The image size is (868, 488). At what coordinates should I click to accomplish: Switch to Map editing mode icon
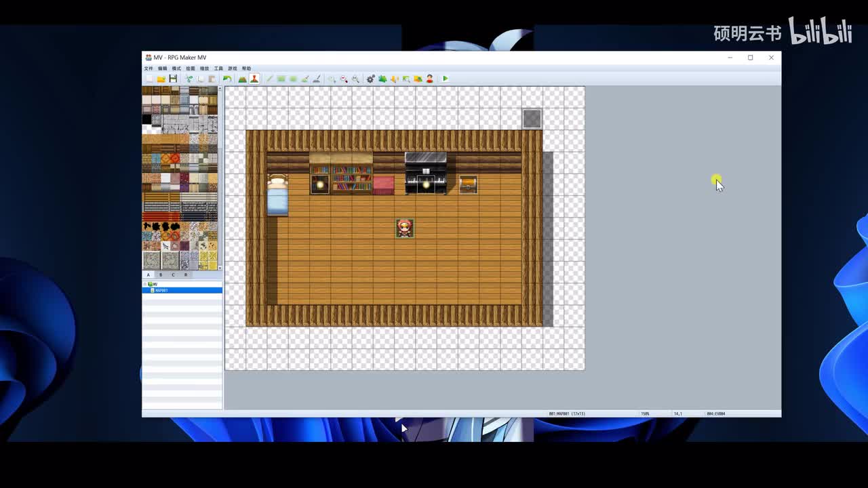(x=242, y=79)
